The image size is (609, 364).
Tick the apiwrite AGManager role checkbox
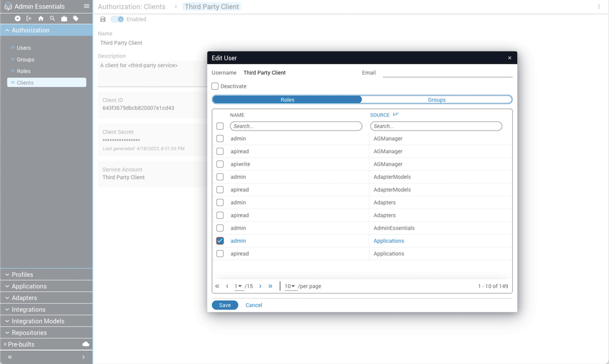coord(220,164)
